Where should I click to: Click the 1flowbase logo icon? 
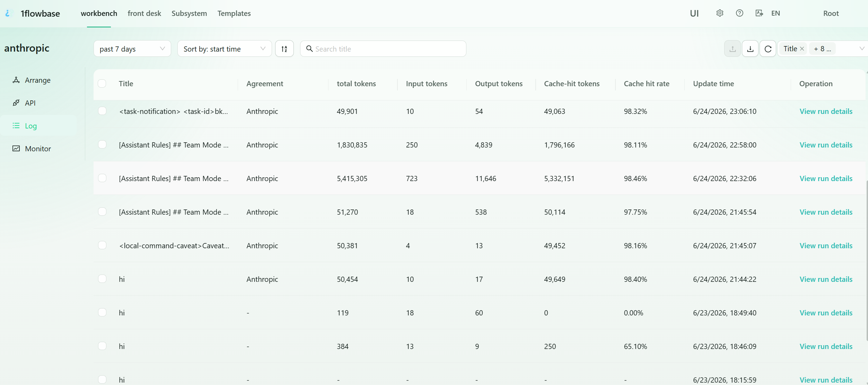pos(8,13)
